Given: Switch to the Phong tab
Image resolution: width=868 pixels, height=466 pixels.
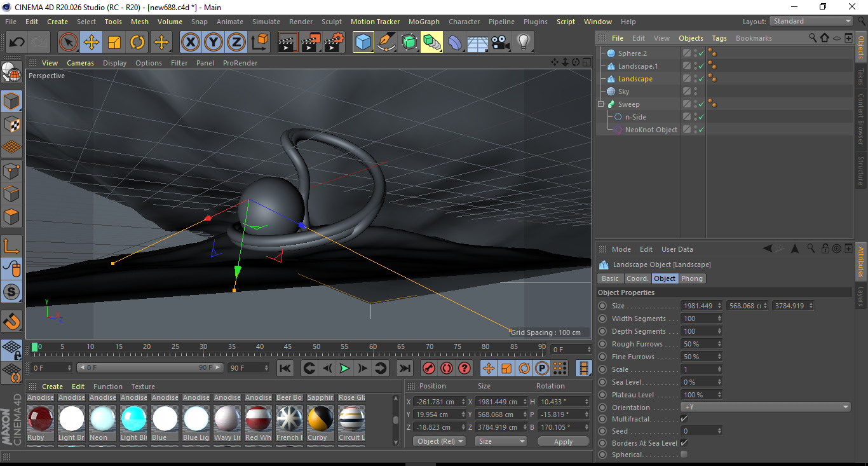Looking at the screenshot, I should pyautogui.click(x=692, y=278).
